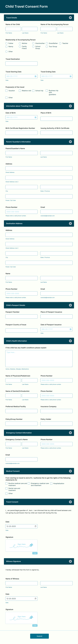Open calendar for Date of Passport Issuance
This screenshot has width=78, height=644.
coord(71,329)
